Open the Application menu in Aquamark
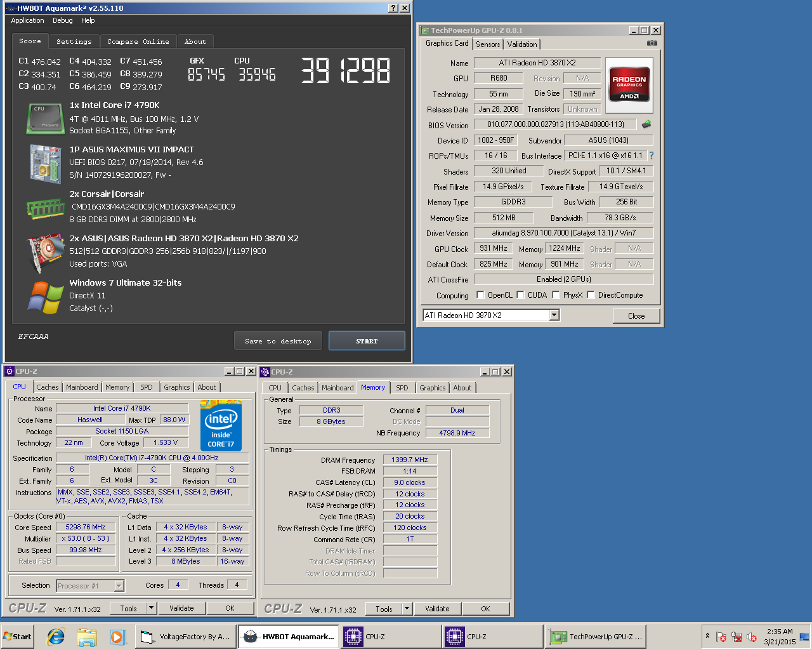 coord(27,20)
